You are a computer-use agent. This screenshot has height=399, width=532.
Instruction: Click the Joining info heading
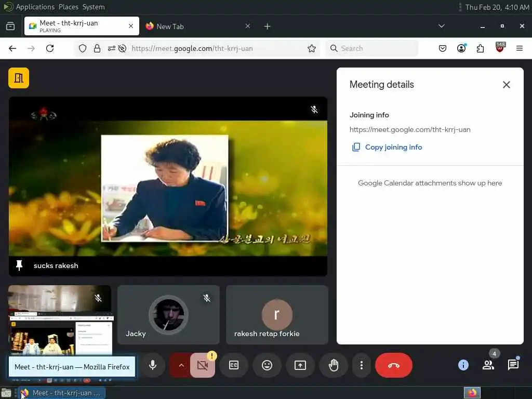click(x=369, y=115)
